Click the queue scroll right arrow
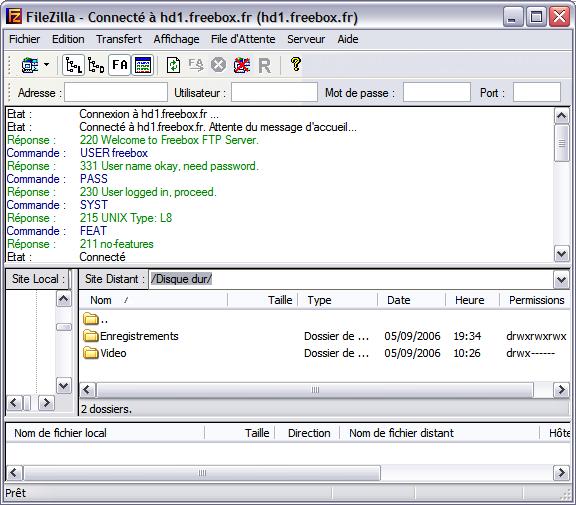 tap(561, 473)
